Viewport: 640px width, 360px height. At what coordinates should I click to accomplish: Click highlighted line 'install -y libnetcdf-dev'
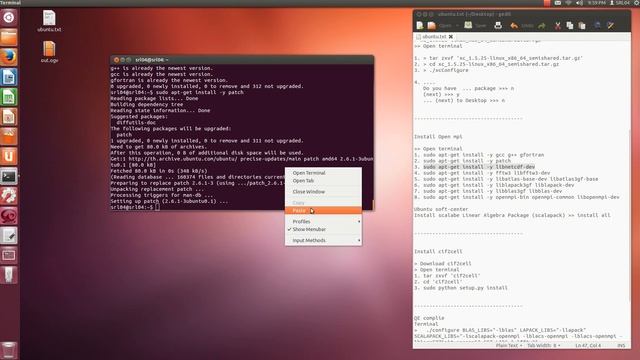tap(479, 167)
